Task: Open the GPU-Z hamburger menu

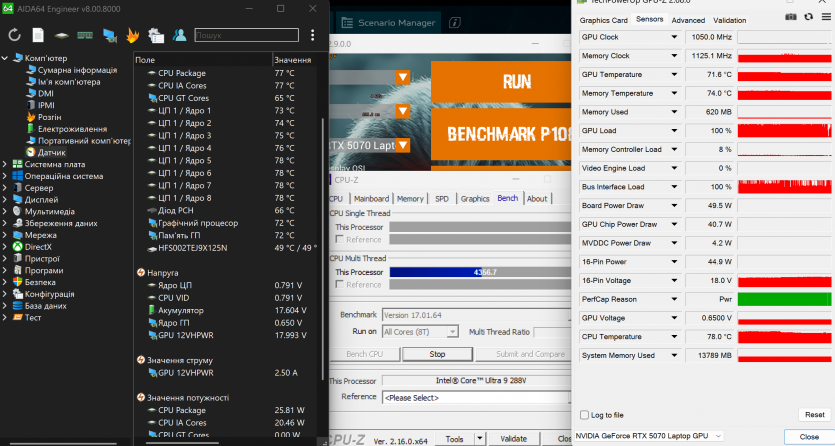Action: coord(824,19)
